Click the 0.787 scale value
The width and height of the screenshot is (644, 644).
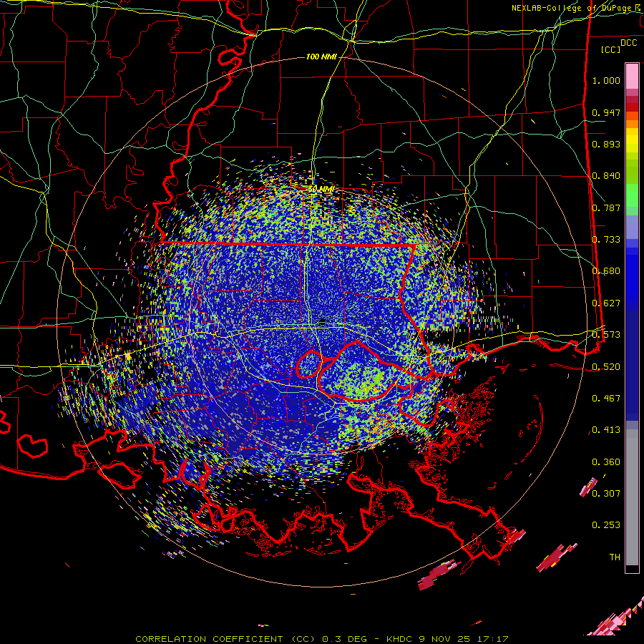(606, 208)
